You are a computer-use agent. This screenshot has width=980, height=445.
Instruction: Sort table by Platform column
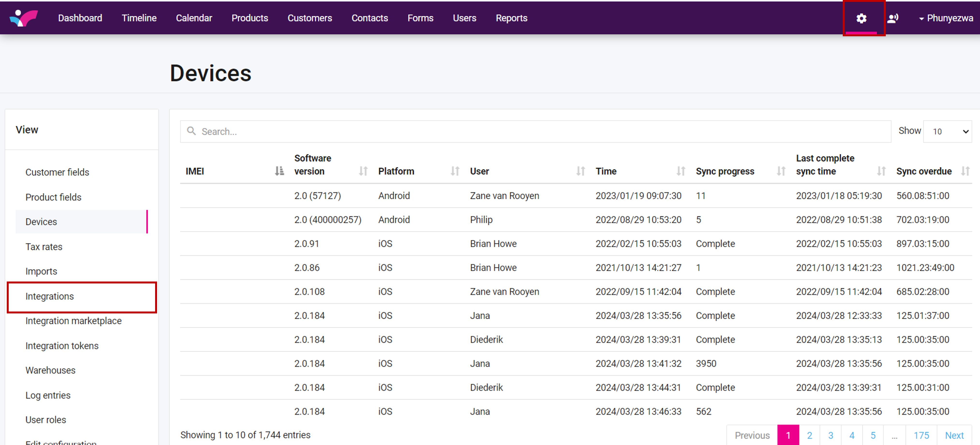pyautogui.click(x=455, y=171)
